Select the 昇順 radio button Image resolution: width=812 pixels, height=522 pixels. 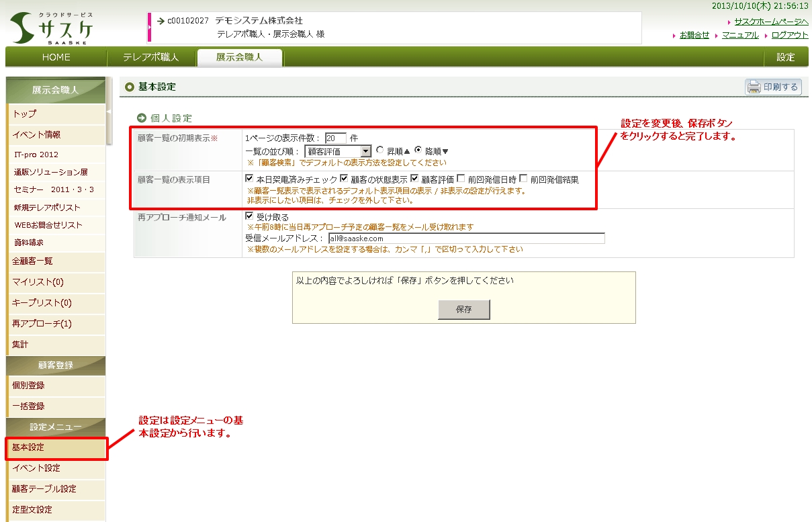[380, 150]
